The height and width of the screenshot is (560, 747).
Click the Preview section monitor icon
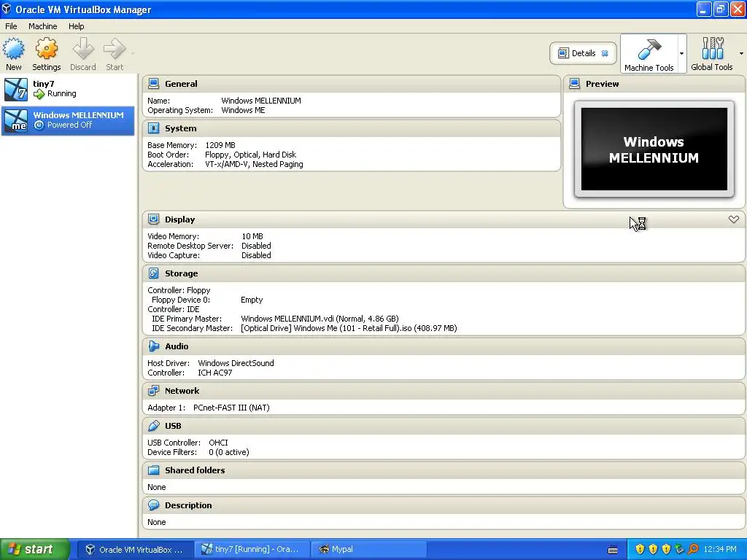(575, 84)
